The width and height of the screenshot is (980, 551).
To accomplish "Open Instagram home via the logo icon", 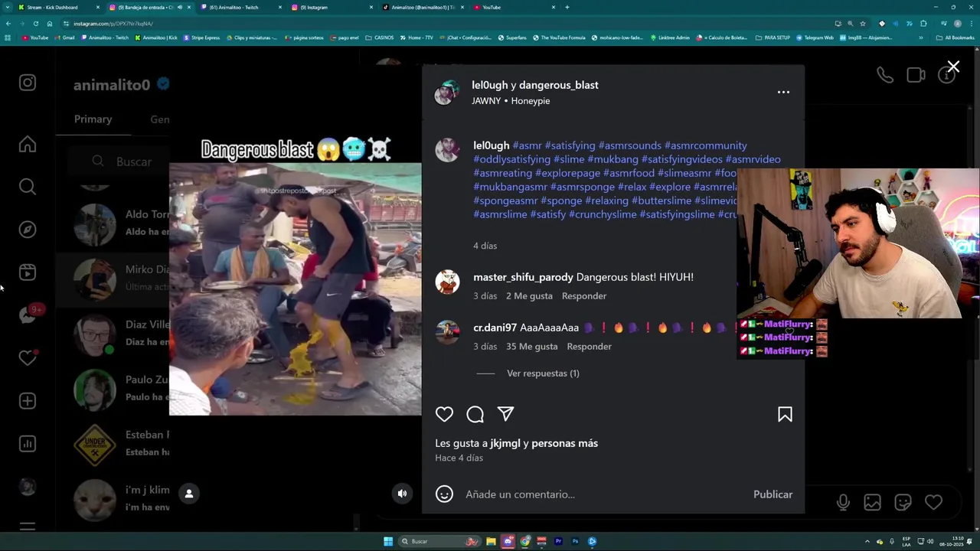I will click(28, 83).
